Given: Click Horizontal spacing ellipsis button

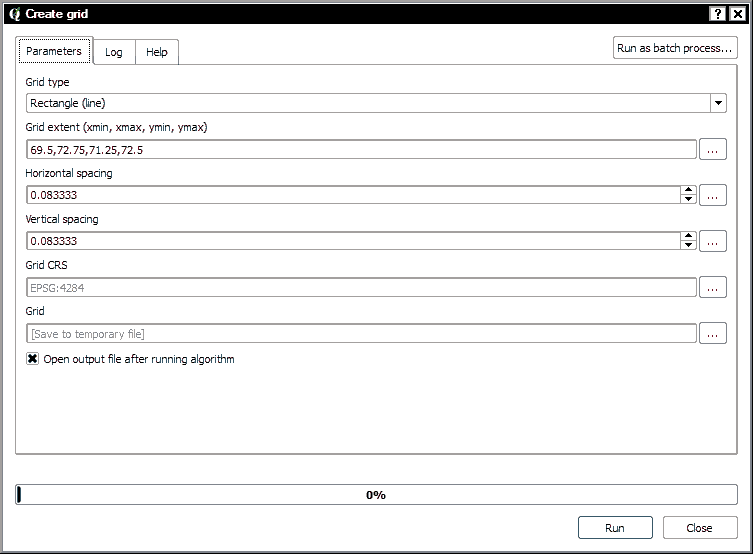Looking at the screenshot, I should (712, 195).
